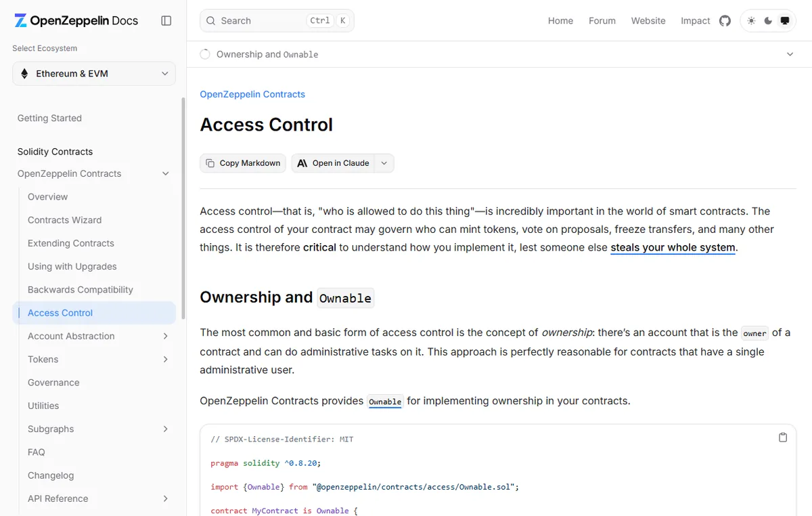Switch to light theme sun icon

tap(751, 21)
